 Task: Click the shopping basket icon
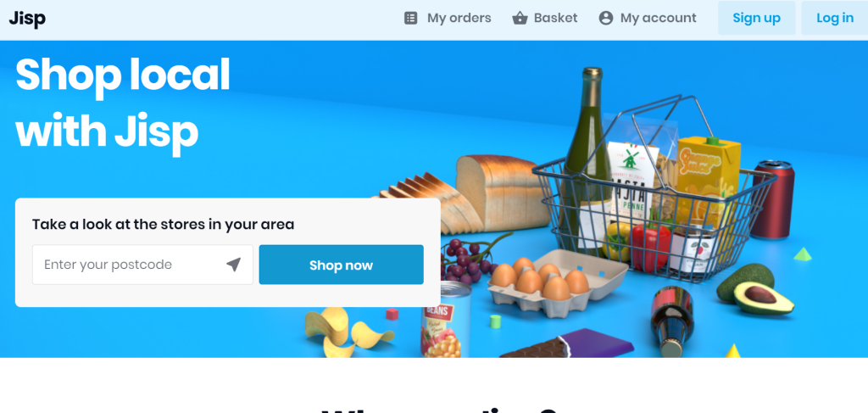520,19
